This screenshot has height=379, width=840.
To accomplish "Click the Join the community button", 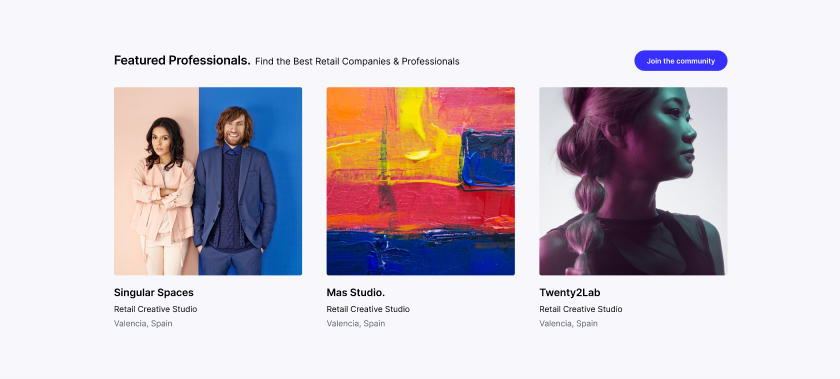I will [680, 61].
